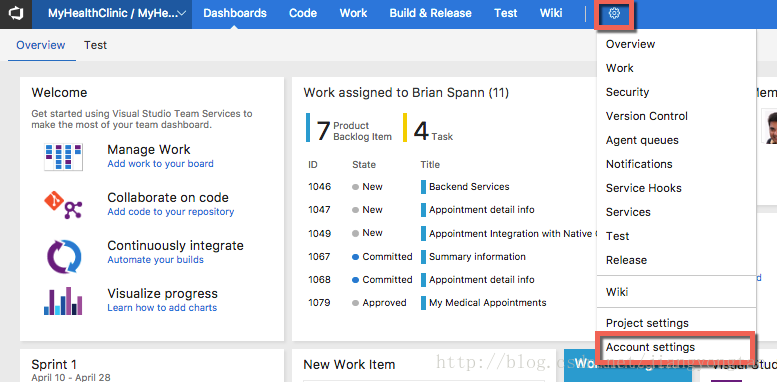Click Automate your builds link

pyautogui.click(x=156, y=260)
